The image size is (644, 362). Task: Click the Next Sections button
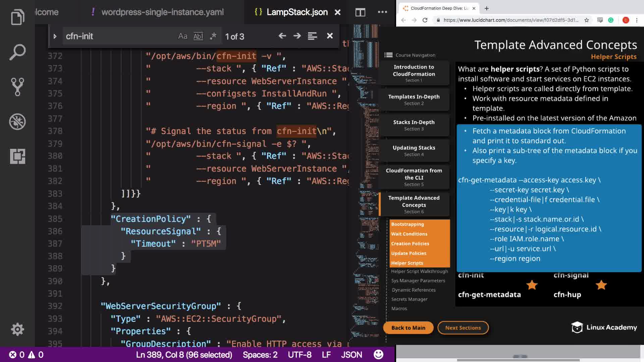[463, 328]
